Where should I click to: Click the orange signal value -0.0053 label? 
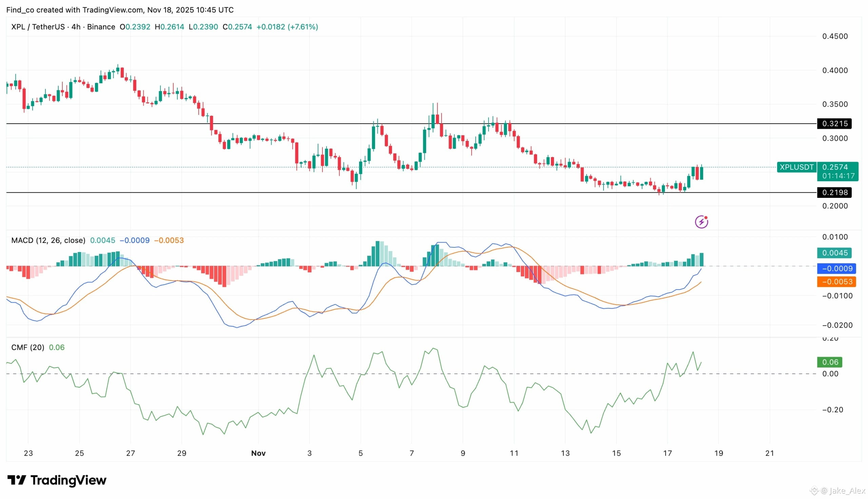[x=836, y=282]
